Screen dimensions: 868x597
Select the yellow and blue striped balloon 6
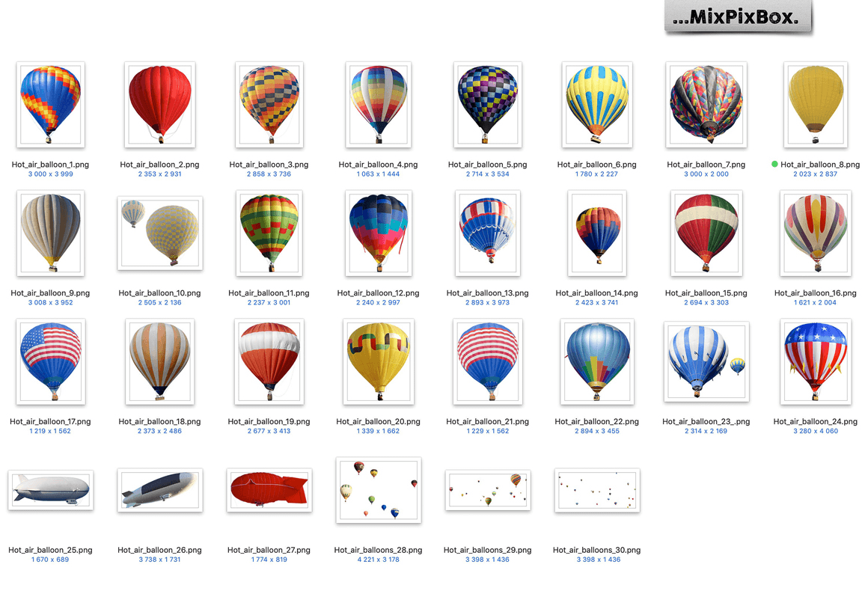(x=596, y=105)
